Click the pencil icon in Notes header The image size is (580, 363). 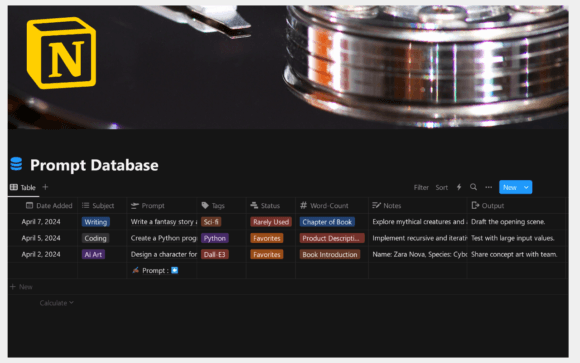click(376, 205)
